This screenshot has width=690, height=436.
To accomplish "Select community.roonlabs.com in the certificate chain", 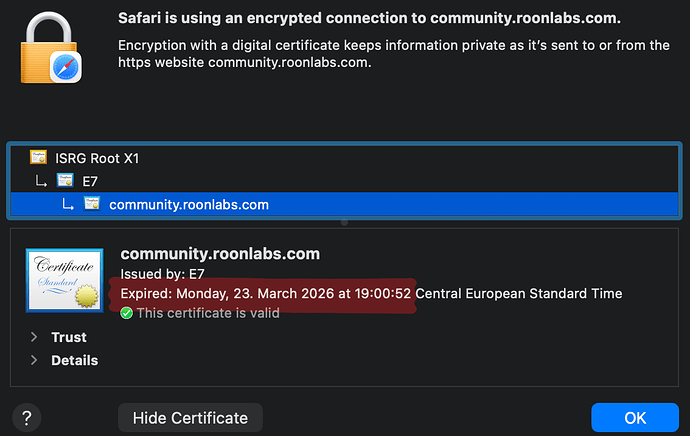I will click(189, 204).
